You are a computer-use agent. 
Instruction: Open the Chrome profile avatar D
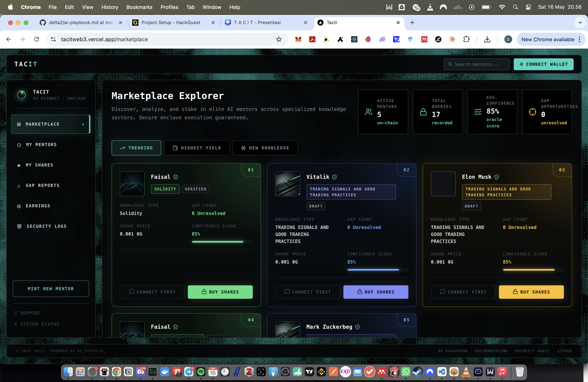(x=508, y=39)
